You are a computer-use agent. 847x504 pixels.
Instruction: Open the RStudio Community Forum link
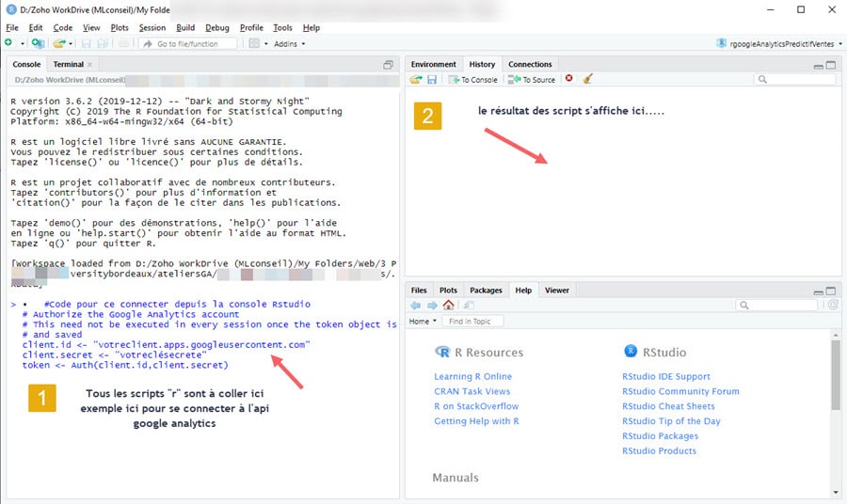tap(680, 391)
